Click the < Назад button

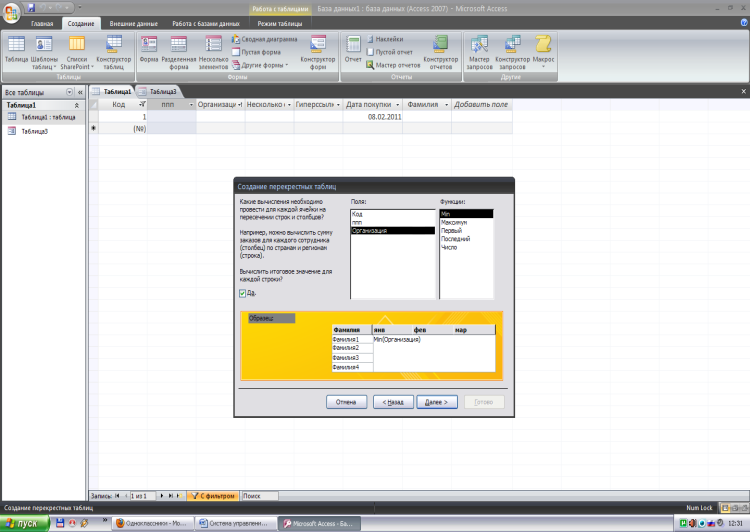click(x=393, y=402)
